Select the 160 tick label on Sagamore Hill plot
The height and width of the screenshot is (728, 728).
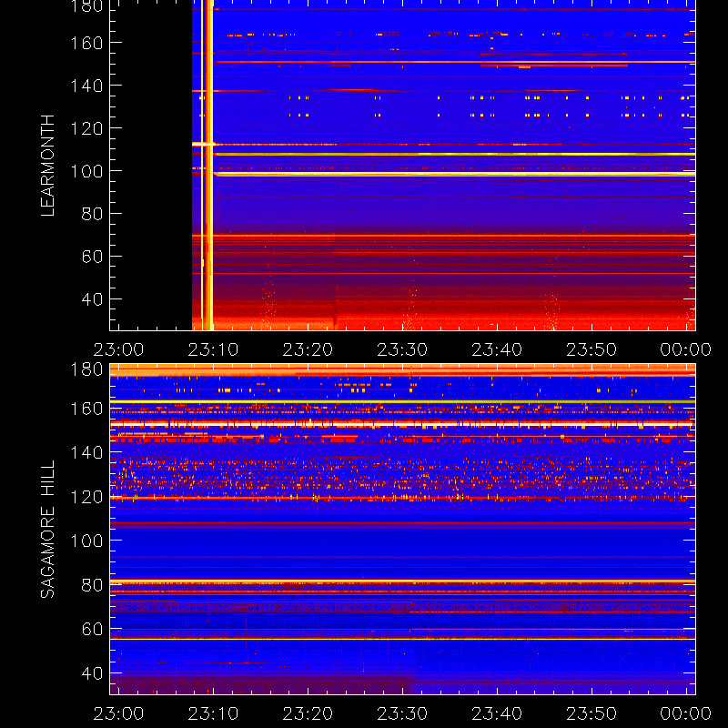pyautogui.click(x=86, y=409)
